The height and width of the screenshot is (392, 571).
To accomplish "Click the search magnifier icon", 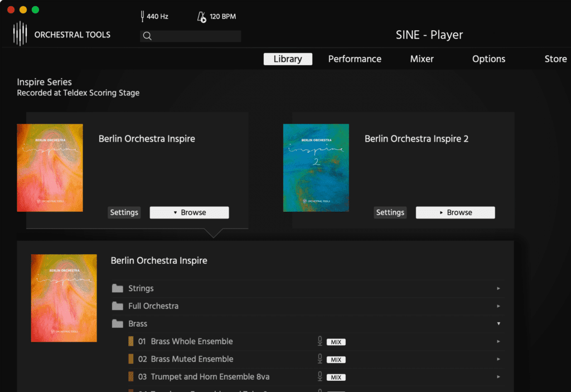I will pyautogui.click(x=147, y=36).
